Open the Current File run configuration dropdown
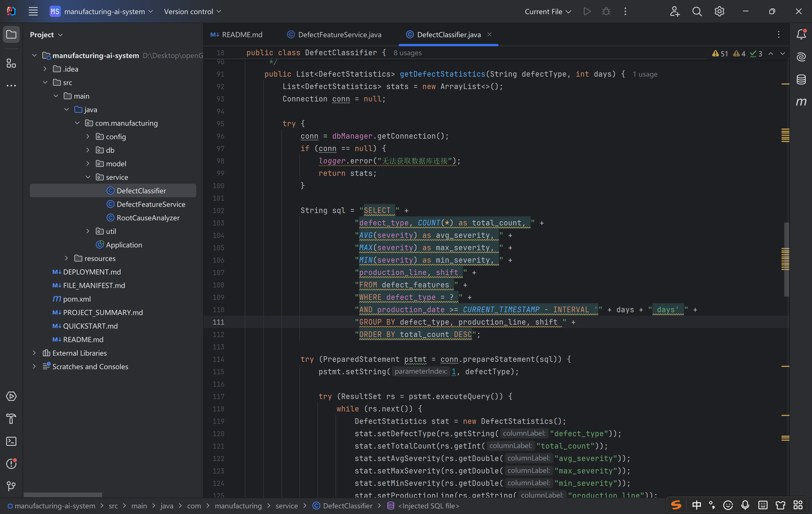The width and height of the screenshot is (812, 514). coord(547,12)
